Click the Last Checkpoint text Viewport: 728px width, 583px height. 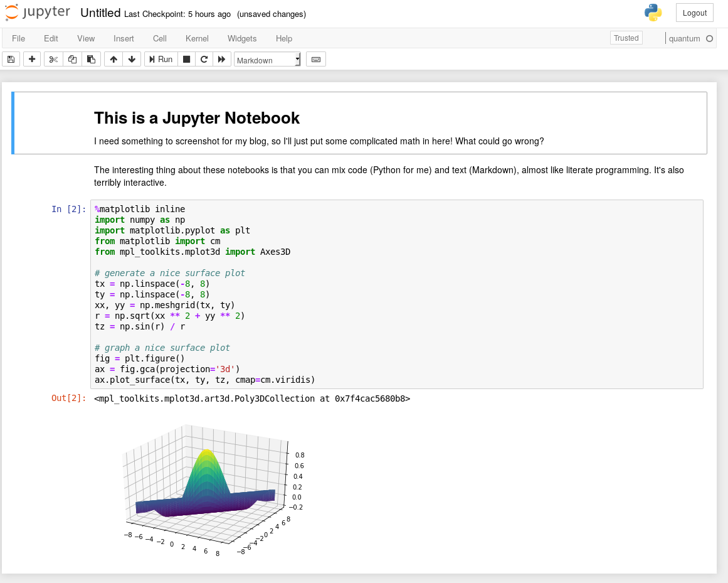[177, 14]
